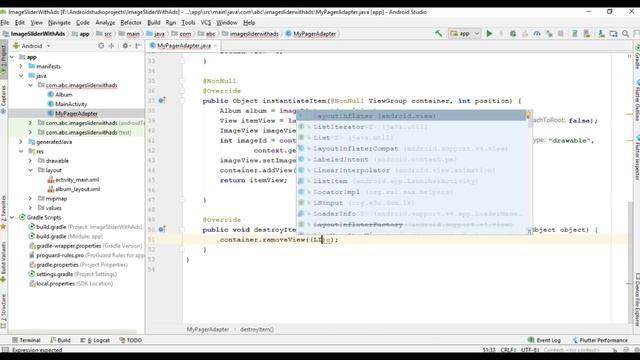Click the Sync Project with Gradle icon
The height and width of the screenshot is (360, 640).
click(x=575, y=33)
